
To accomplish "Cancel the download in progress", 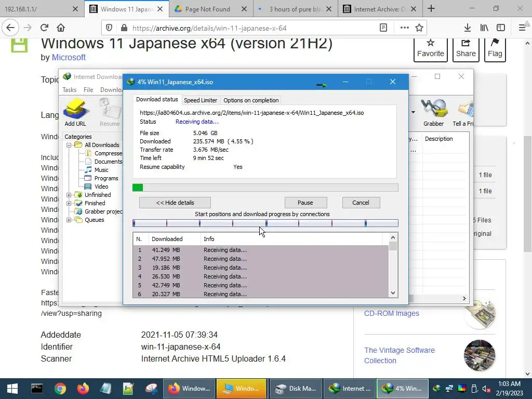I will coord(361,203).
